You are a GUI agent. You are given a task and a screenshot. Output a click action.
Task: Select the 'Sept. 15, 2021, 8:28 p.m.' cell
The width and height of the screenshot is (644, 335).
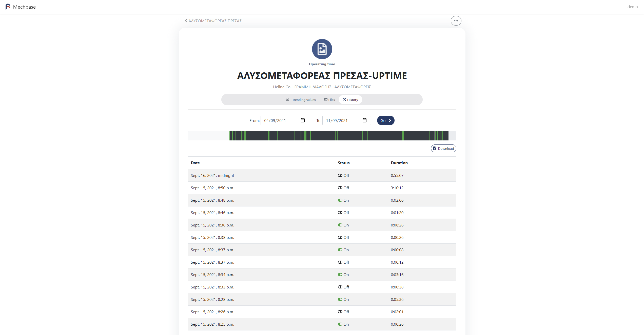[212, 299]
